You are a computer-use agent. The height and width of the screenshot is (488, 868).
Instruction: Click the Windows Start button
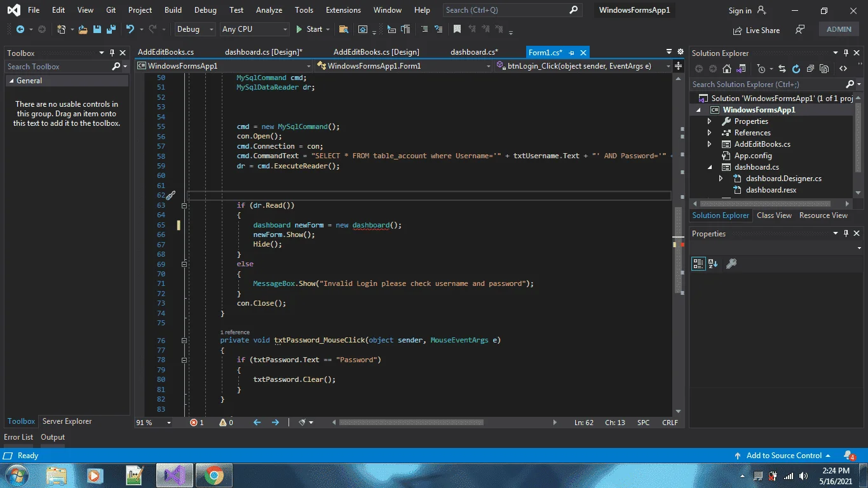tap(16, 475)
